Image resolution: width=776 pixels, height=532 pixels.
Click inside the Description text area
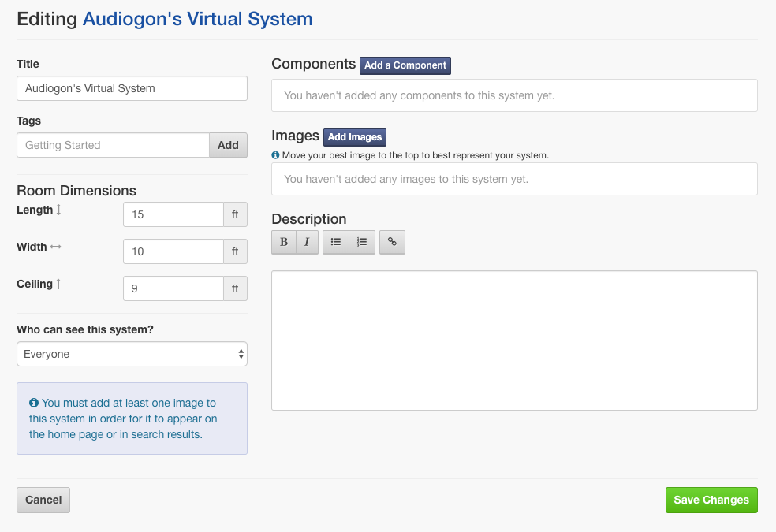(x=515, y=340)
